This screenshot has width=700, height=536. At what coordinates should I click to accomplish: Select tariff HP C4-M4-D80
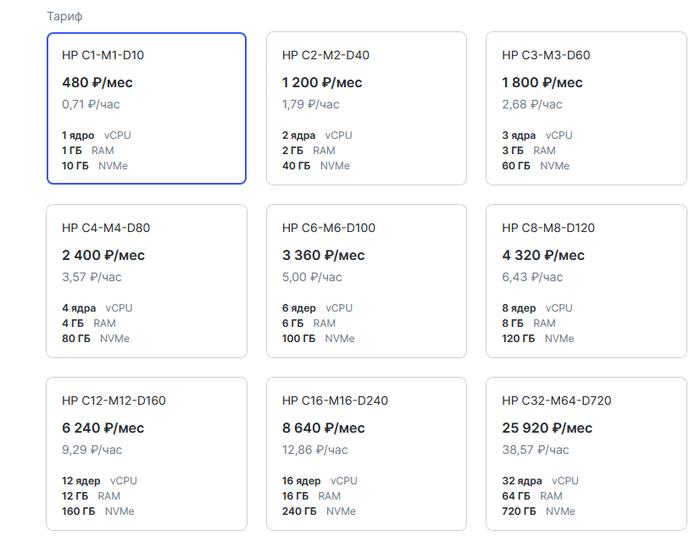coord(146,281)
